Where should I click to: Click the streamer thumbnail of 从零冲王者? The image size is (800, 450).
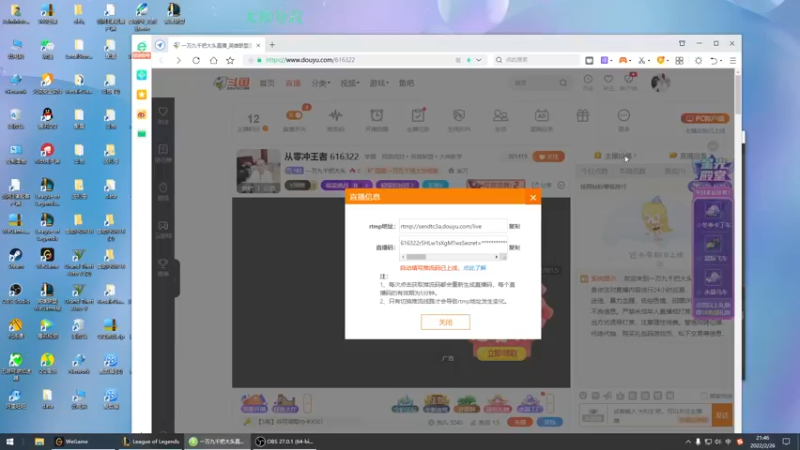[x=258, y=171]
